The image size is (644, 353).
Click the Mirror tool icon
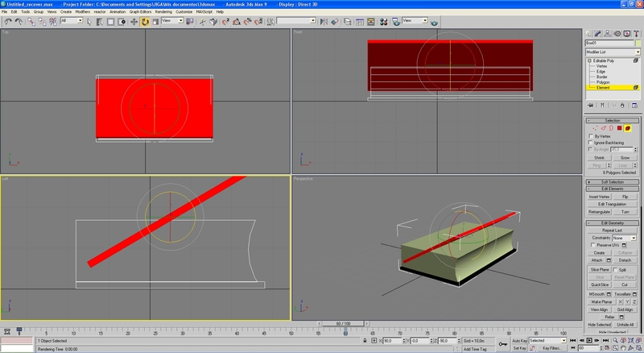tap(324, 22)
